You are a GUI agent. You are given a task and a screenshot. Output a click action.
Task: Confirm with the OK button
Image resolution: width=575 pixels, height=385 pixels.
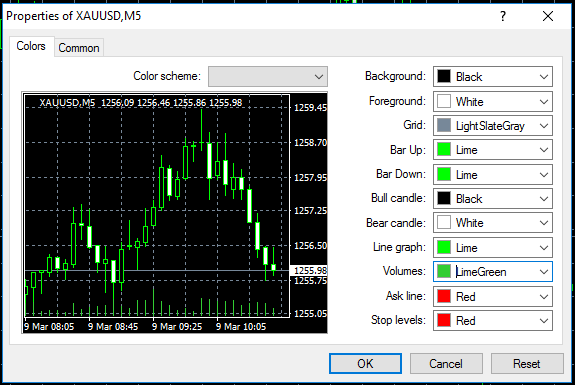pos(365,363)
